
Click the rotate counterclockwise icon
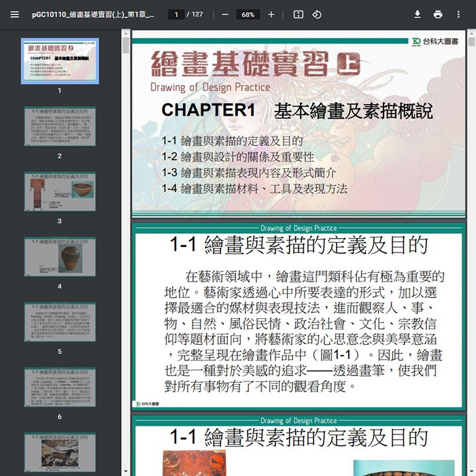(317, 14)
